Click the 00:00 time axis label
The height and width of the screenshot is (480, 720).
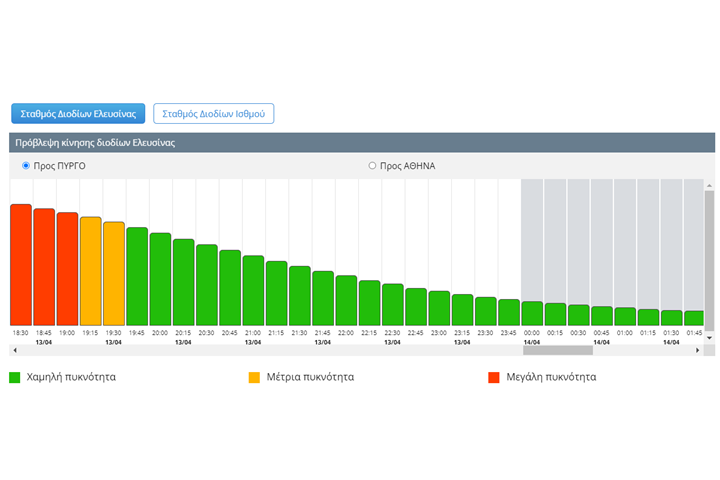click(x=532, y=333)
